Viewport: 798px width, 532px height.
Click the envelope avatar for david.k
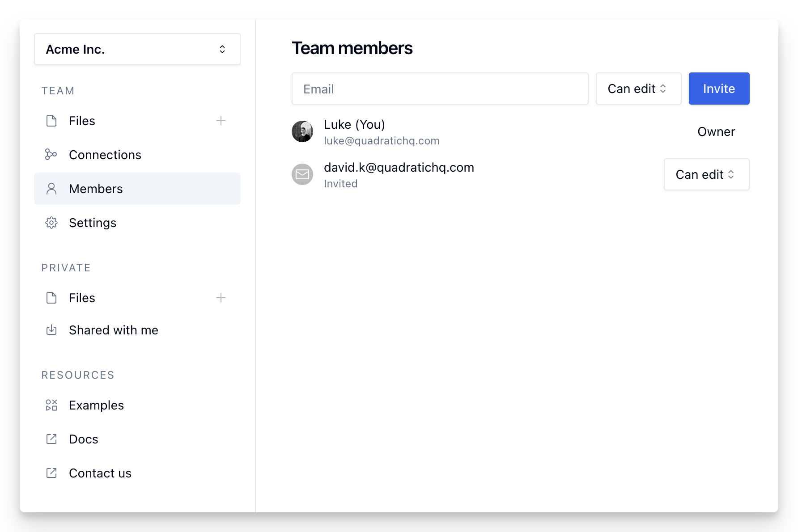302,174
